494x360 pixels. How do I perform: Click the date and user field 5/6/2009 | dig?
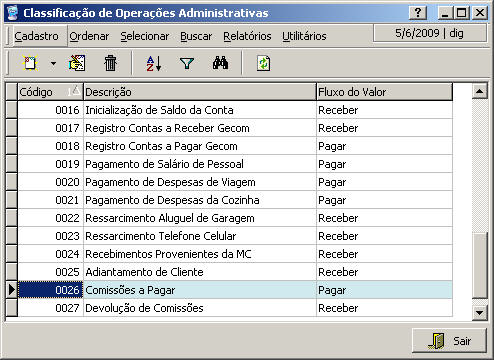point(430,33)
